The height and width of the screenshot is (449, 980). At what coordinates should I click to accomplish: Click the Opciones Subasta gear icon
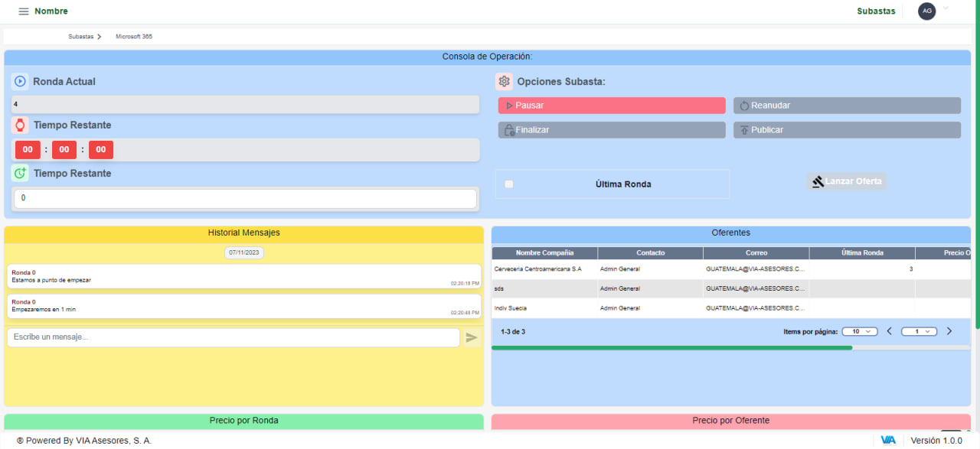(504, 81)
